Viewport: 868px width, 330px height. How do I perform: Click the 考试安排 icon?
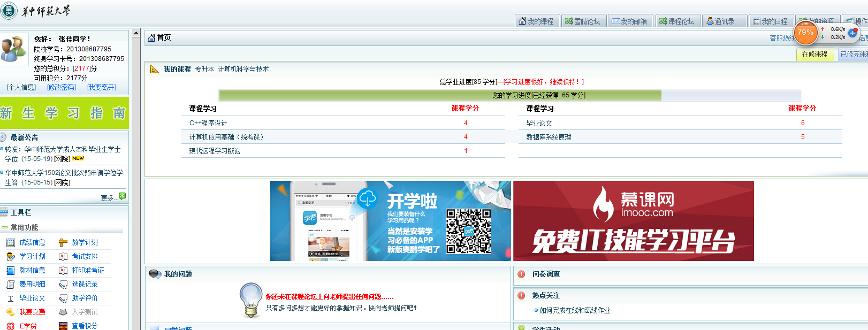point(63,257)
